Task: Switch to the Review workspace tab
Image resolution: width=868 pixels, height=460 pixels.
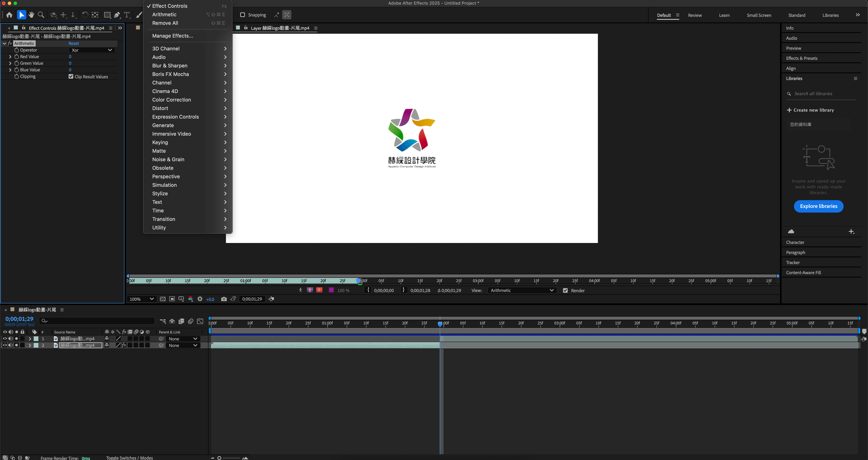Action: tap(695, 15)
